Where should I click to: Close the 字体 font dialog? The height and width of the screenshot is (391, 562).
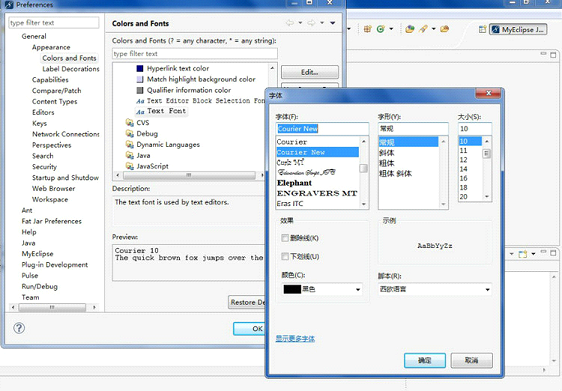coord(488,93)
